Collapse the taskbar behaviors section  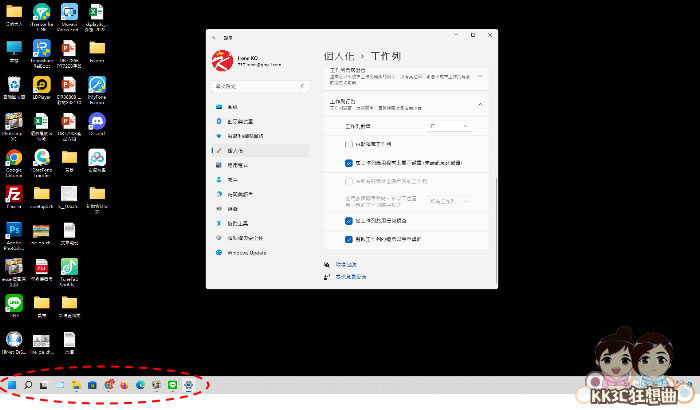pos(481,103)
